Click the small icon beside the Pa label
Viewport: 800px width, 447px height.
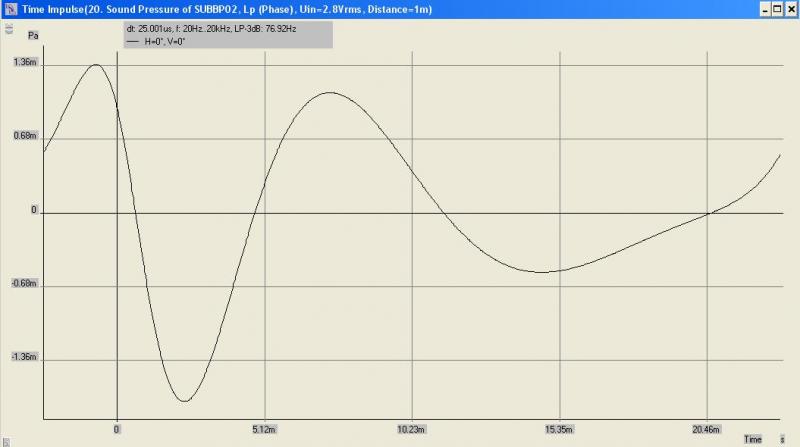click(x=9, y=29)
